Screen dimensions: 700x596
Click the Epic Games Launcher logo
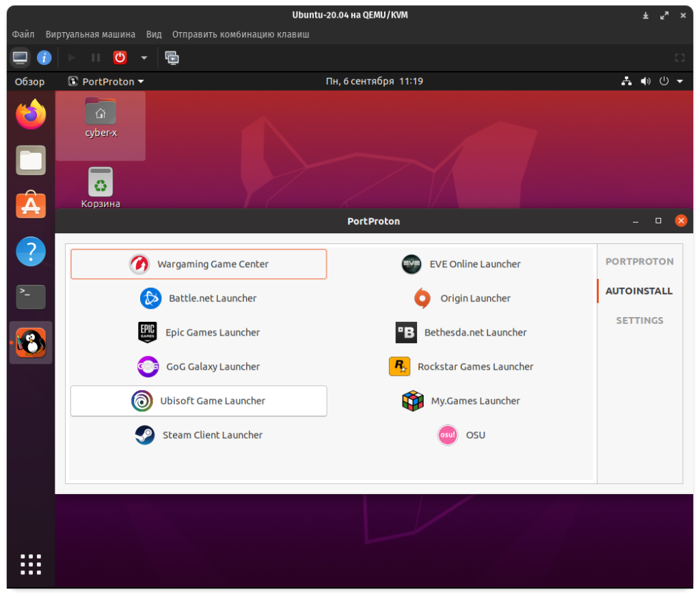pos(147,333)
